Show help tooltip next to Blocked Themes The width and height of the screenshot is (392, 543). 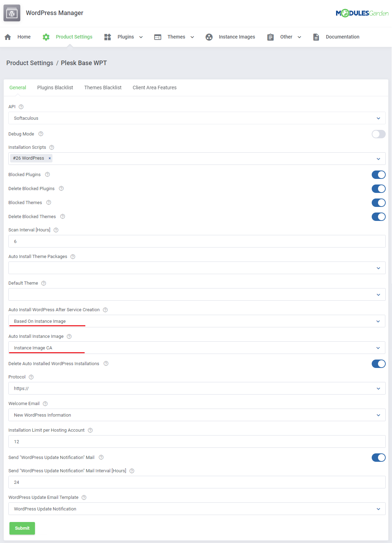[49, 202]
